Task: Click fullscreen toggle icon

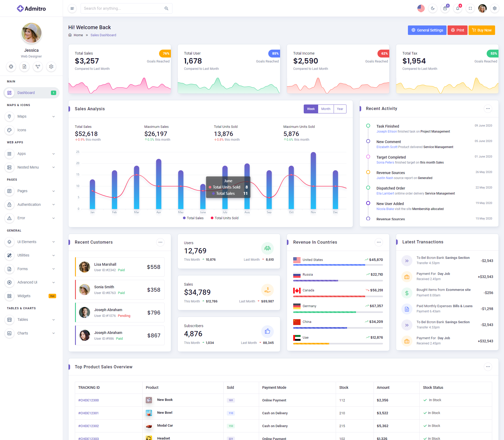Action: [x=470, y=8]
